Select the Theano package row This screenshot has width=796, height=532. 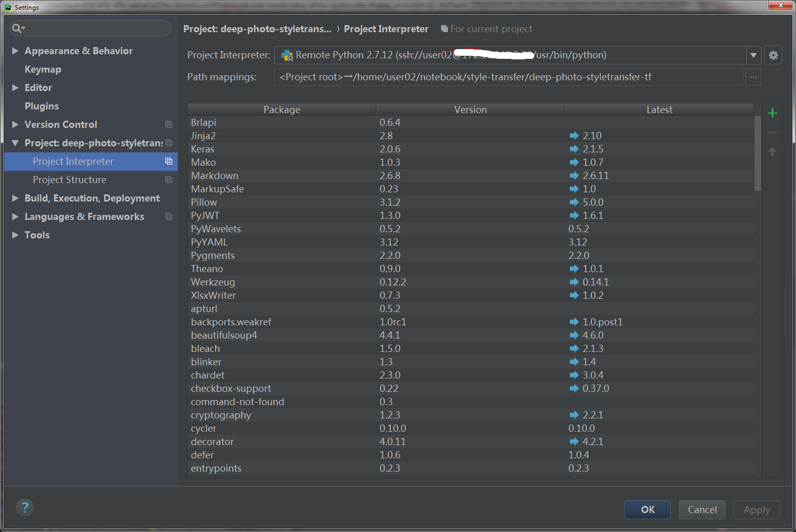point(471,269)
